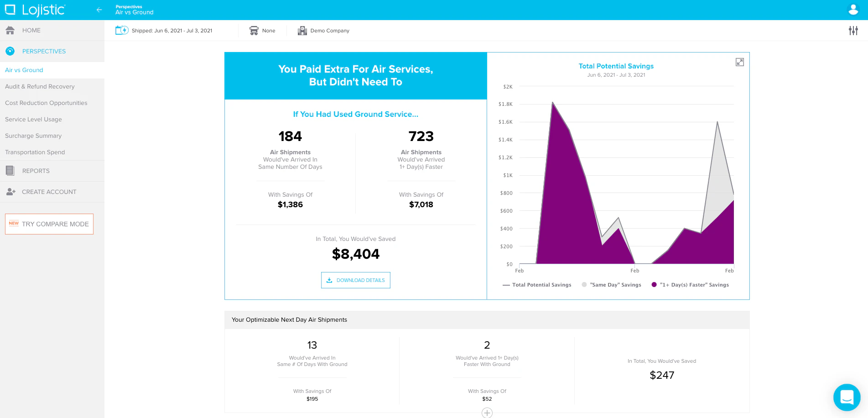Collapse sidebar with the back arrow

tap(99, 10)
